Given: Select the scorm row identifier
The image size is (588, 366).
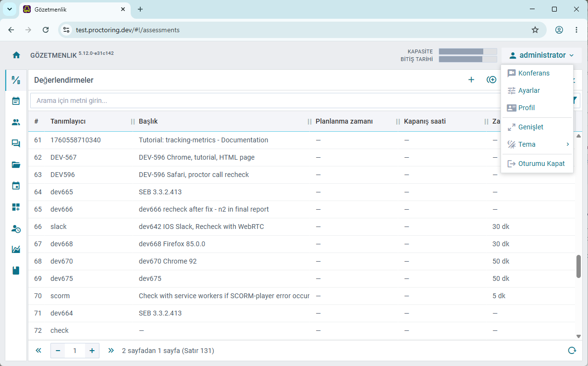Looking at the screenshot, I should (x=60, y=296).
